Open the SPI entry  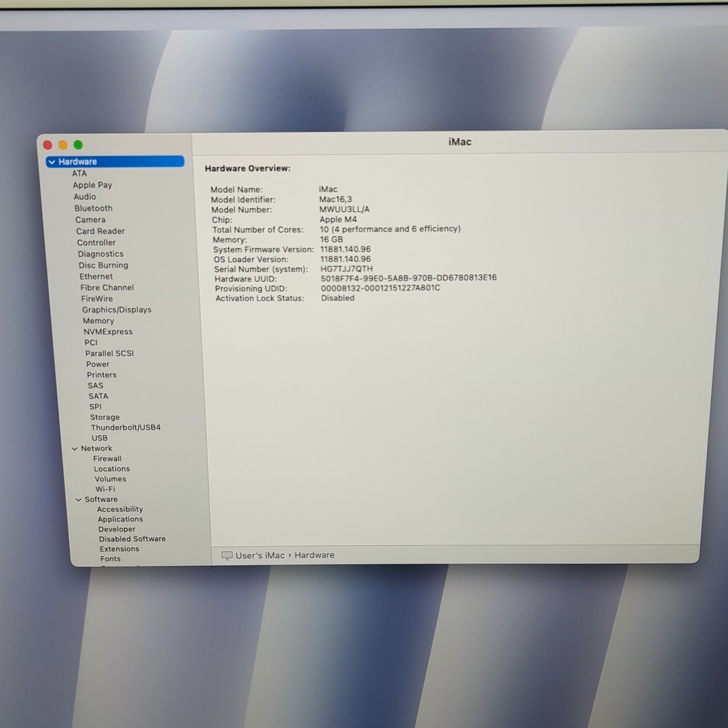96,407
